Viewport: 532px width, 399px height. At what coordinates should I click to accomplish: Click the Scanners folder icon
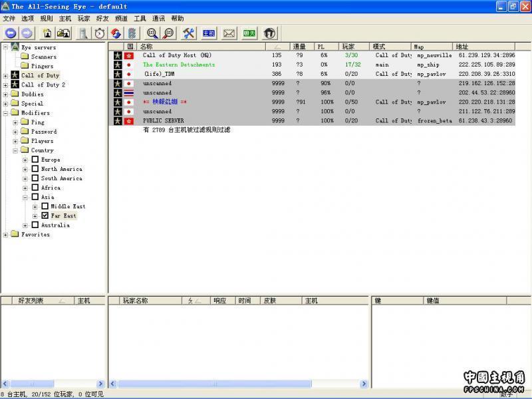coord(25,56)
